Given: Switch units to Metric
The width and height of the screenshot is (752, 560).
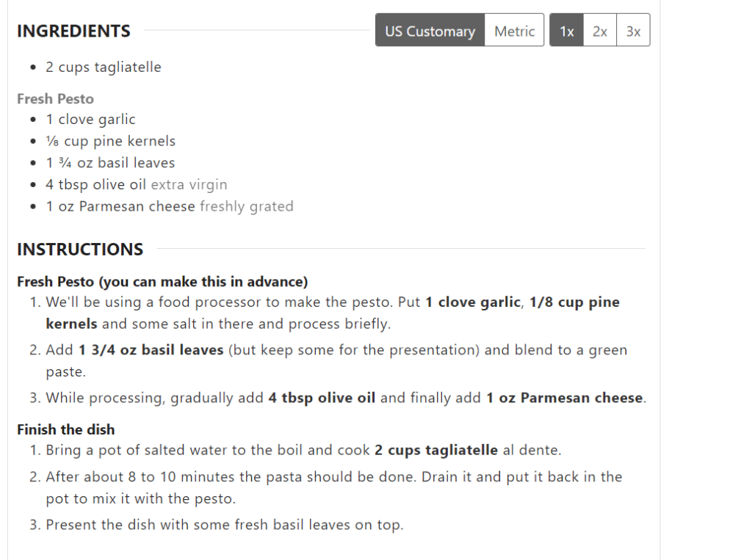Looking at the screenshot, I should point(514,30).
